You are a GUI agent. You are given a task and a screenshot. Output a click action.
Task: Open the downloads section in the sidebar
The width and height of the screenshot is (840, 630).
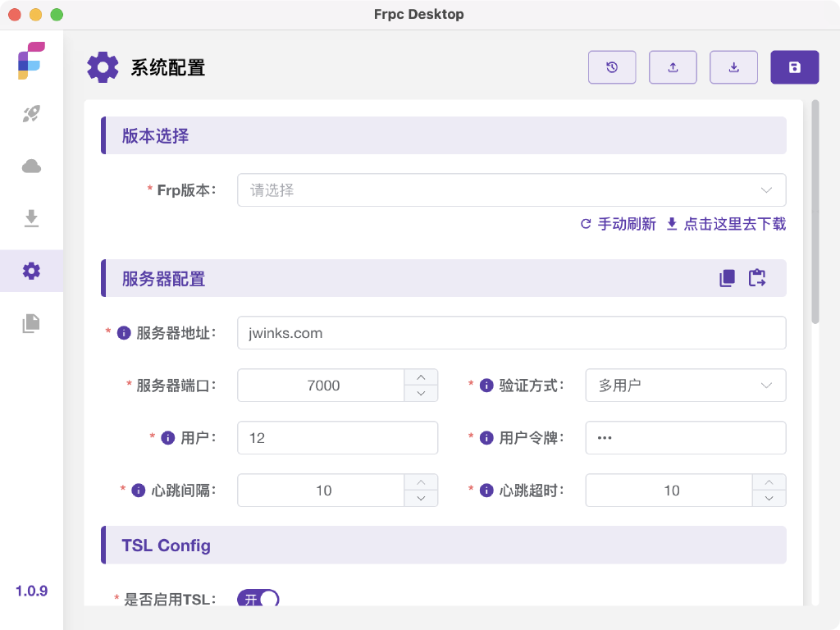coord(31,218)
